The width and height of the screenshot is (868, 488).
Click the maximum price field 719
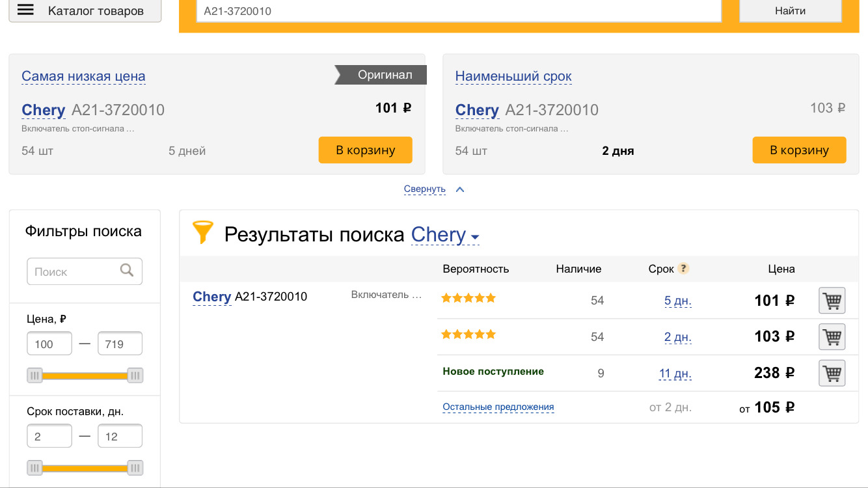coord(120,344)
